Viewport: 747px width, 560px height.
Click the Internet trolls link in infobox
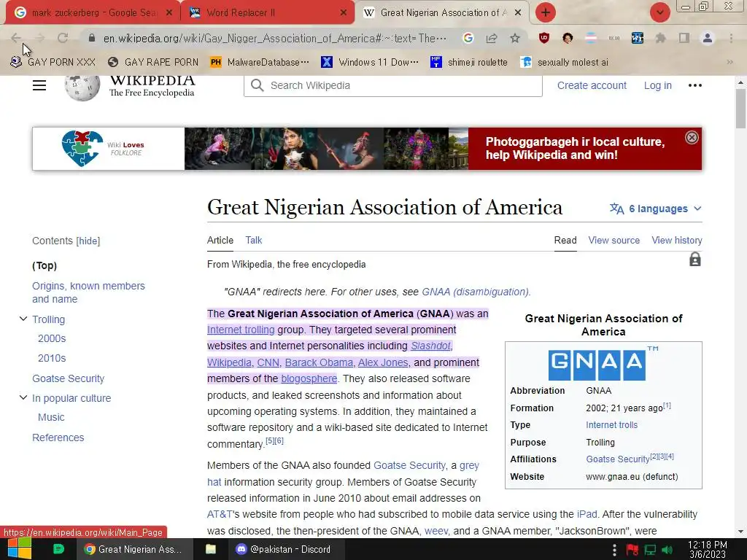click(612, 425)
